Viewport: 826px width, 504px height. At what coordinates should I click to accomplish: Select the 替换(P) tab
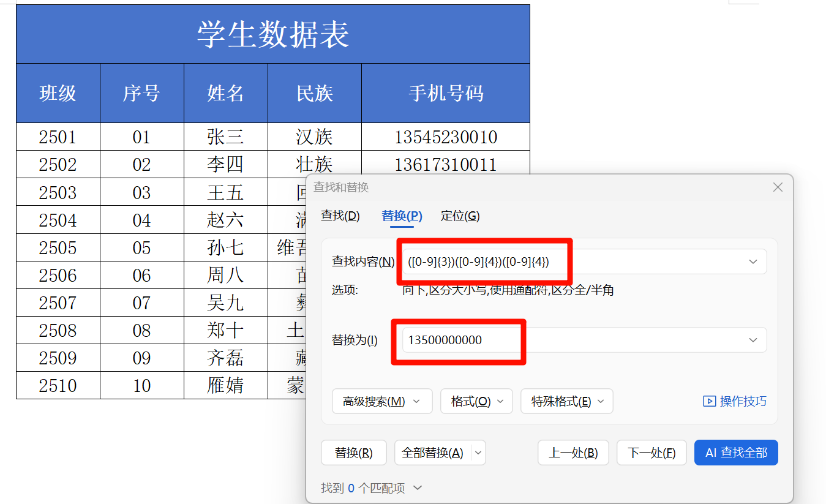pos(401,216)
